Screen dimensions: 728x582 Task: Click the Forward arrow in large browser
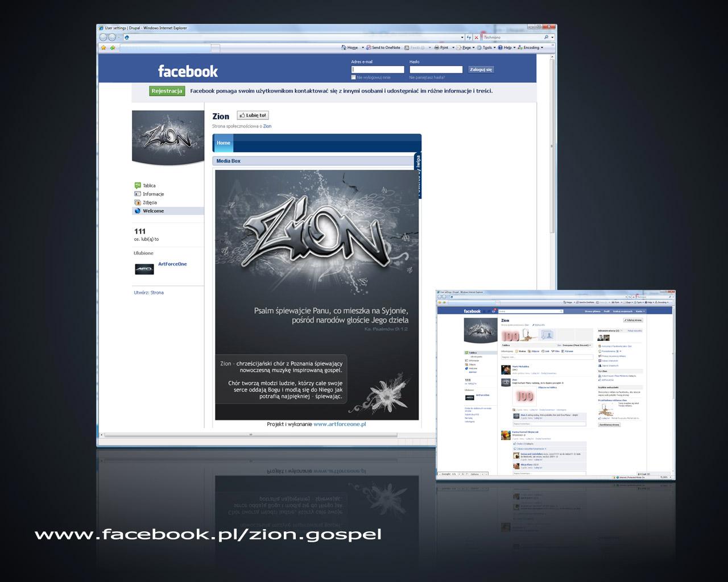pos(112,37)
